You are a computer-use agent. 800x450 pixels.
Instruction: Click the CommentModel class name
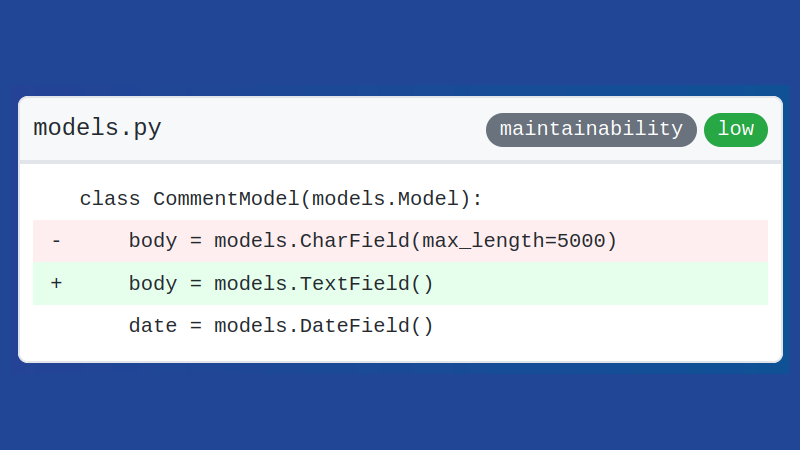pos(226,198)
